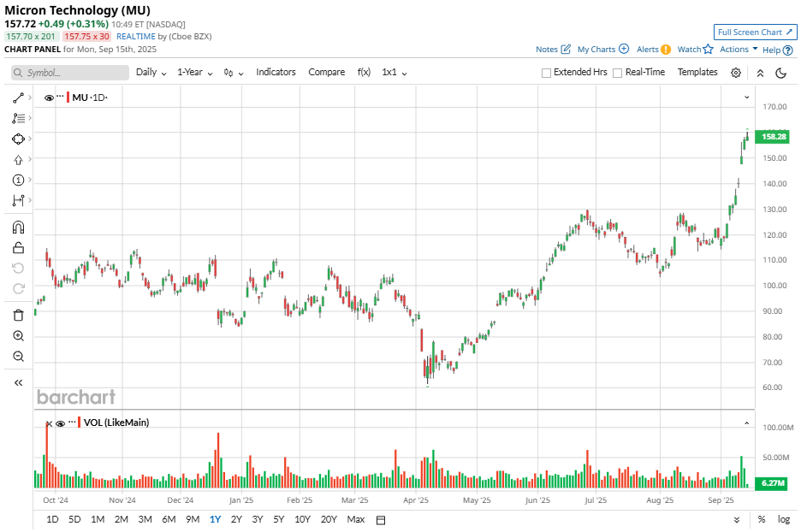
Task: Open the Actions dropdown menu
Action: point(739,49)
